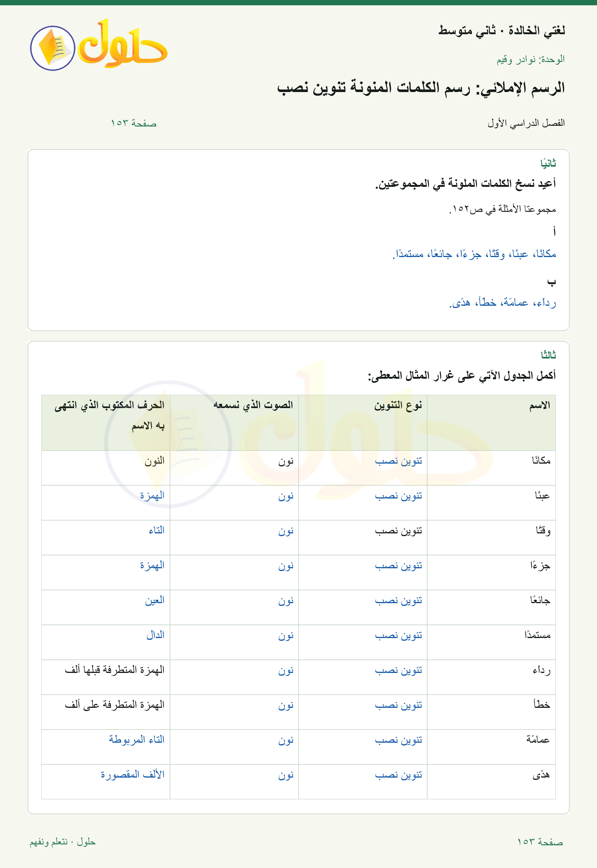Viewport: 597px width, 868px height.
Task: Click the title 'لغتي الخالدة · ثاني متوسط'
Action: 501,30
